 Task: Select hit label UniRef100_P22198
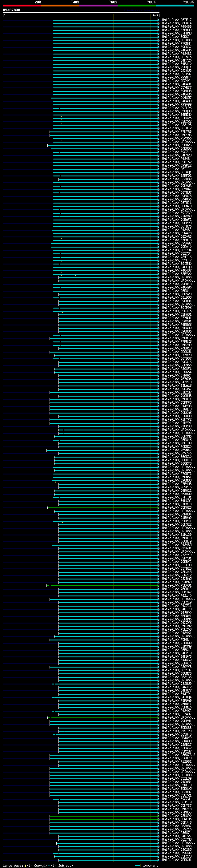point(176,125)
